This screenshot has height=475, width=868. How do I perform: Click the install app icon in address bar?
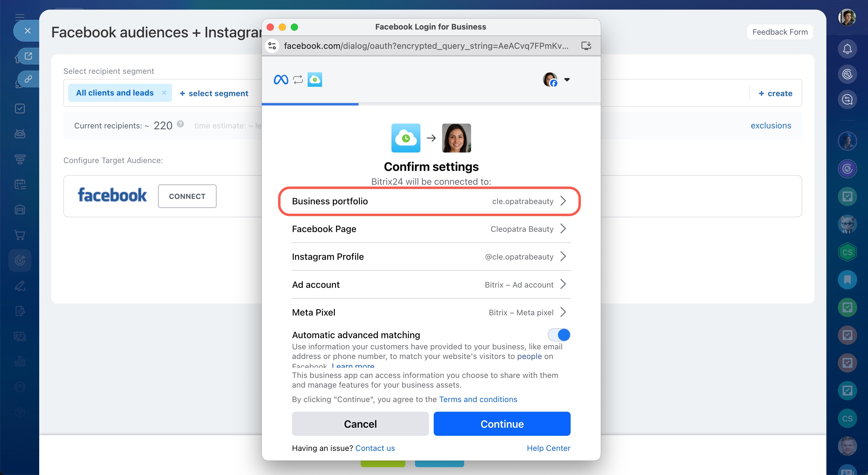click(586, 46)
